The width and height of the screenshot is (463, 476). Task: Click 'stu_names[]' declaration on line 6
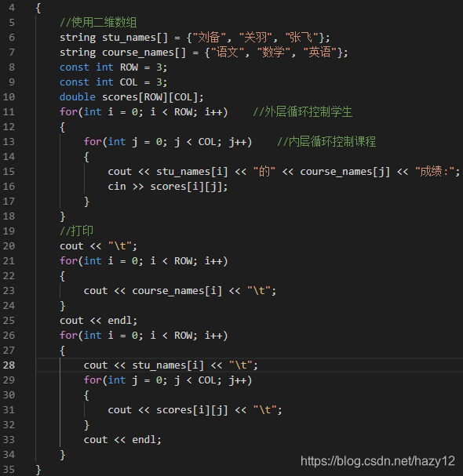pyautogui.click(x=135, y=38)
